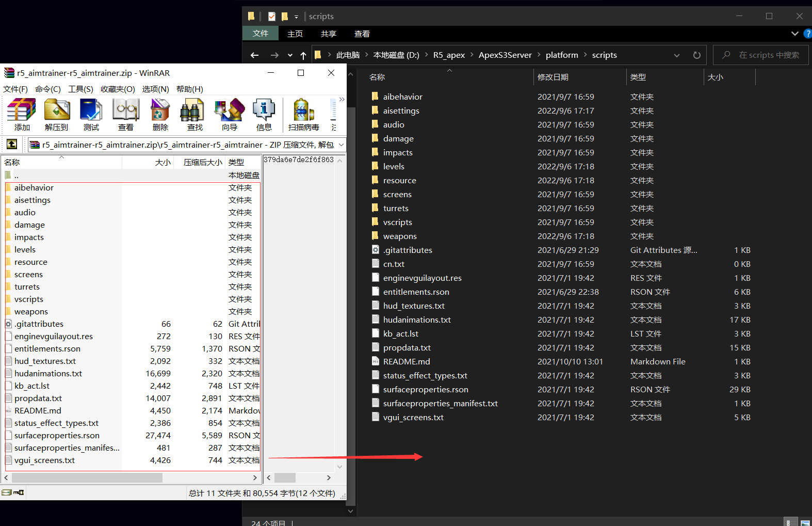
Task: Open WinRAR archive path dropdown
Action: pos(341,145)
